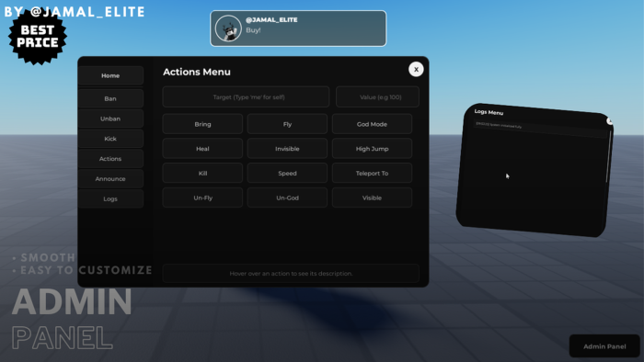Click the Logs Menu title

(489, 112)
